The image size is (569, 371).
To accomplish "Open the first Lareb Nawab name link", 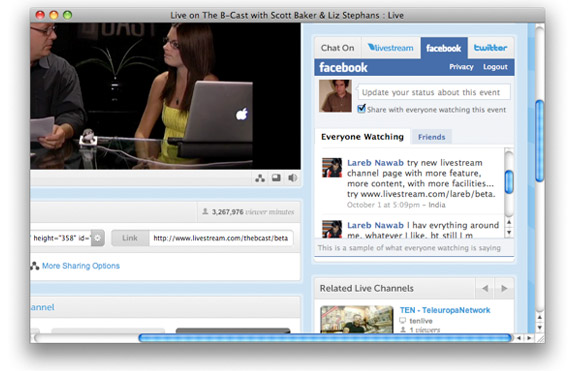I will [375, 163].
